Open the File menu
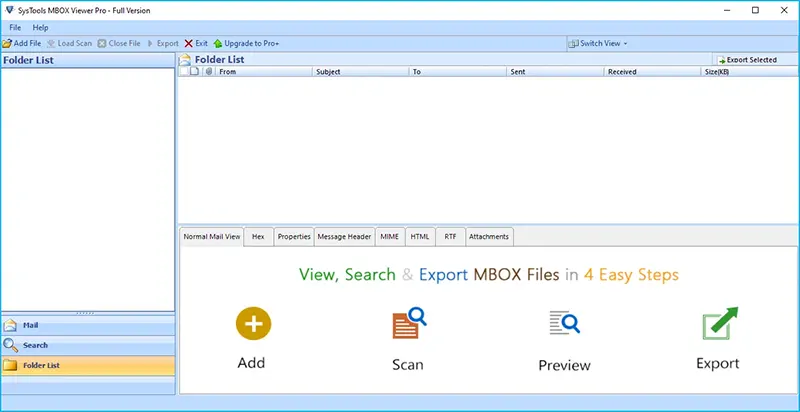Screen dimensions: 800x412 15,28
